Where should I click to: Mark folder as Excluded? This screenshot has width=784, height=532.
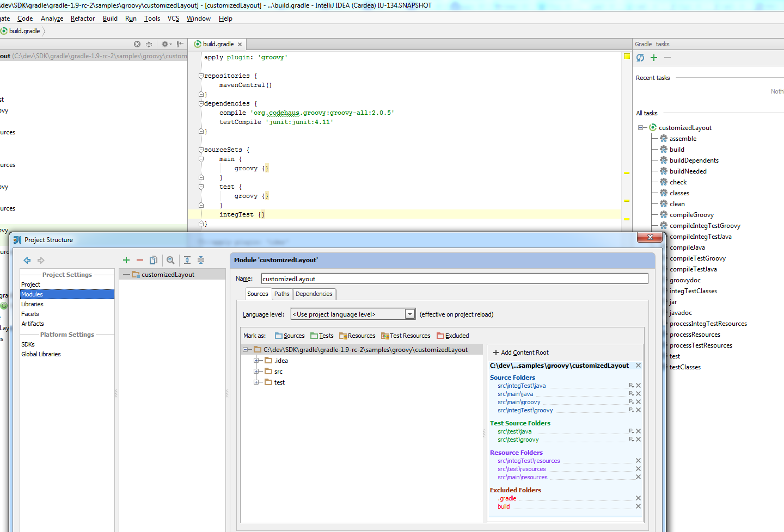tap(452, 336)
